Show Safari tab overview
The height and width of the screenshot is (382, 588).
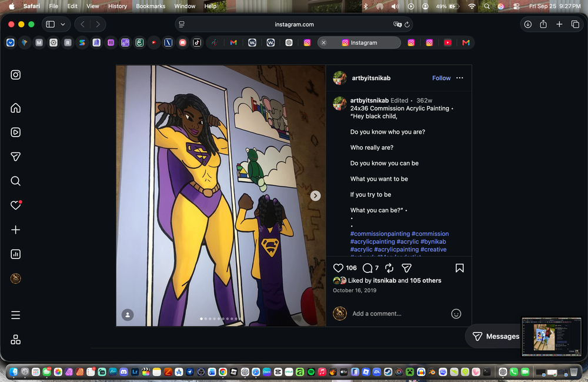point(575,24)
